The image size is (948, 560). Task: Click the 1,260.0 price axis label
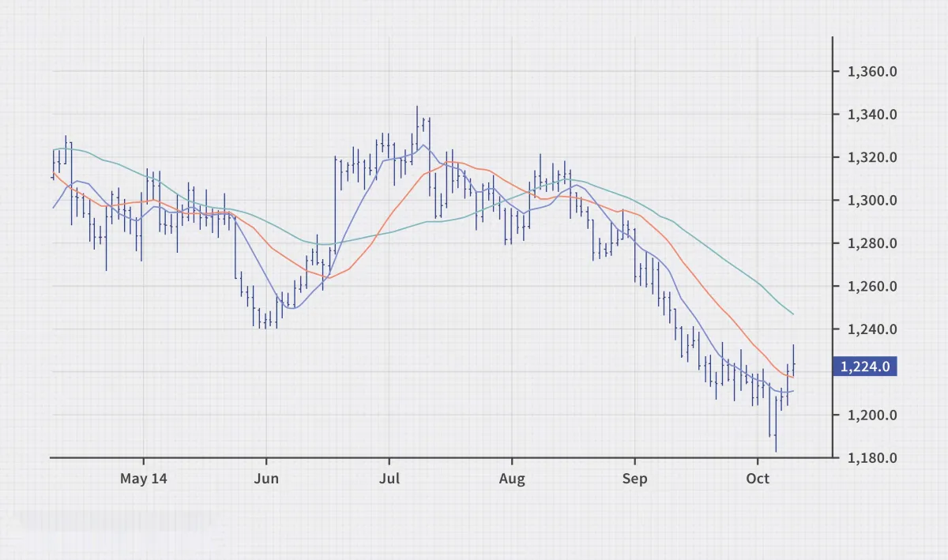872,286
